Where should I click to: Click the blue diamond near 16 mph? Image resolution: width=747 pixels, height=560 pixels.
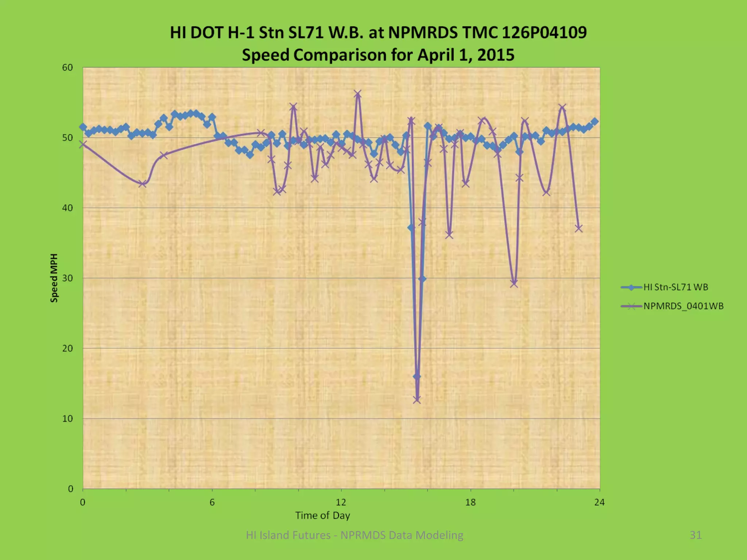coord(417,377)
